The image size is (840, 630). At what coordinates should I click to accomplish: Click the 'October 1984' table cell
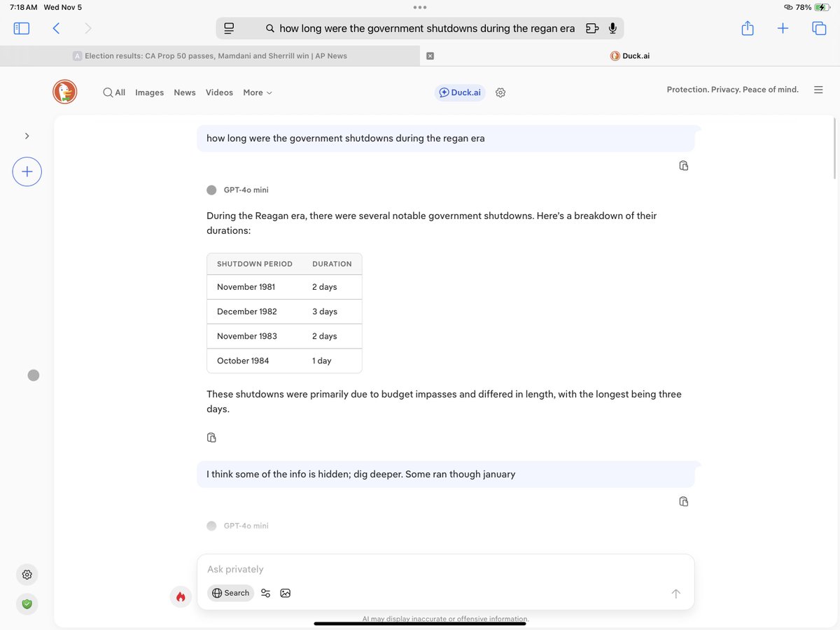point(243,360)
